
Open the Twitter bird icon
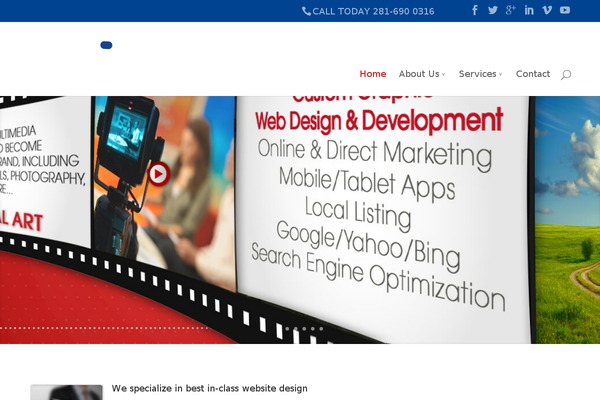[493, 10]
